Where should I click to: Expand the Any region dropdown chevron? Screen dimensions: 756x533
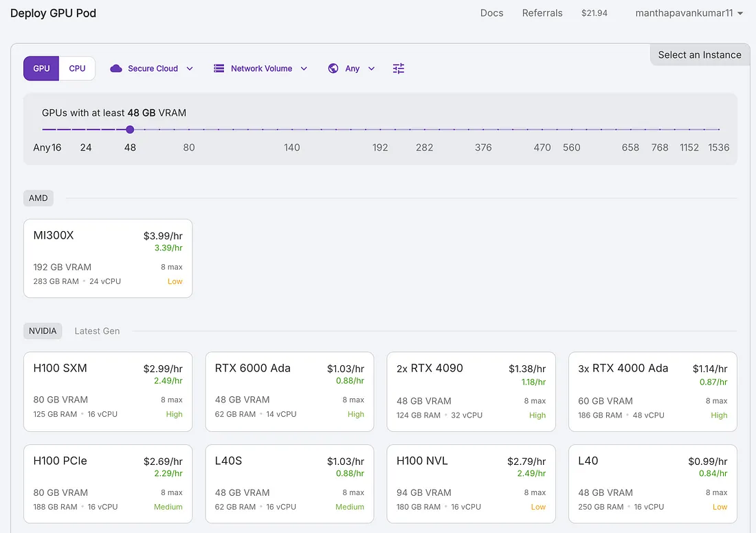point(371,69)
